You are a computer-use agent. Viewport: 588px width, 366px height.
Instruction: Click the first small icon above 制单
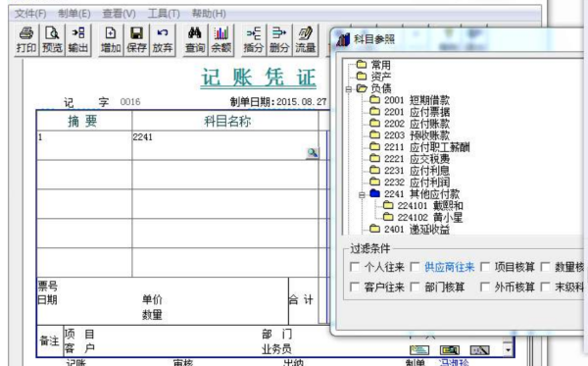coord(419,350)
